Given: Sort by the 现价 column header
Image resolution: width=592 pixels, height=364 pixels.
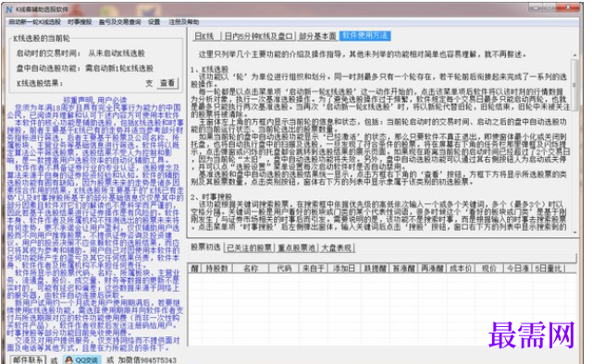Looking at the screenshot, I should [489, 269].
